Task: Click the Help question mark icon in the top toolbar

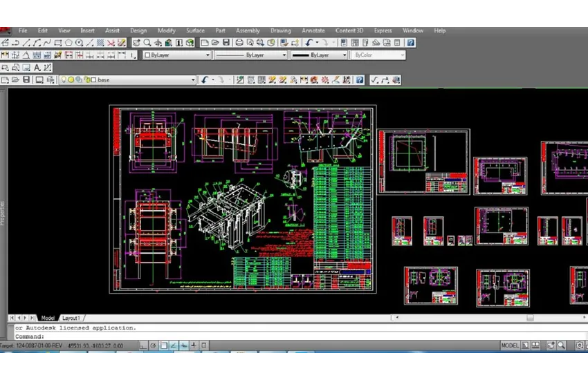Action: [x=410, y=43]
